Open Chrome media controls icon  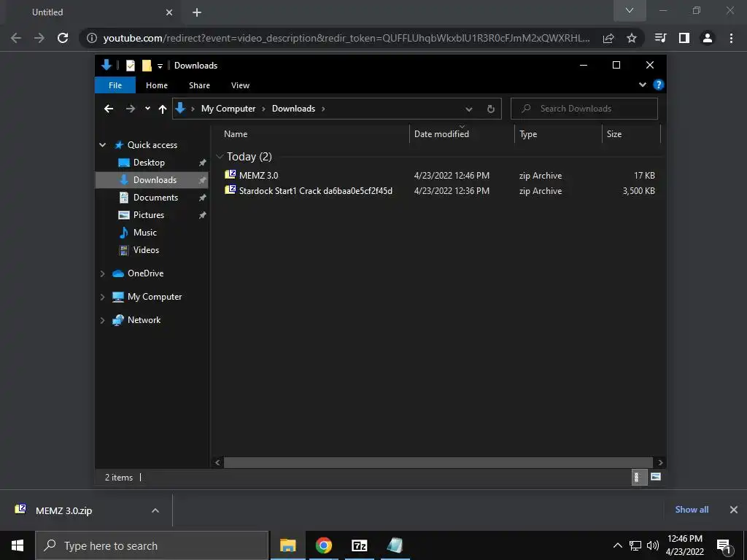(x=660, y=38)
